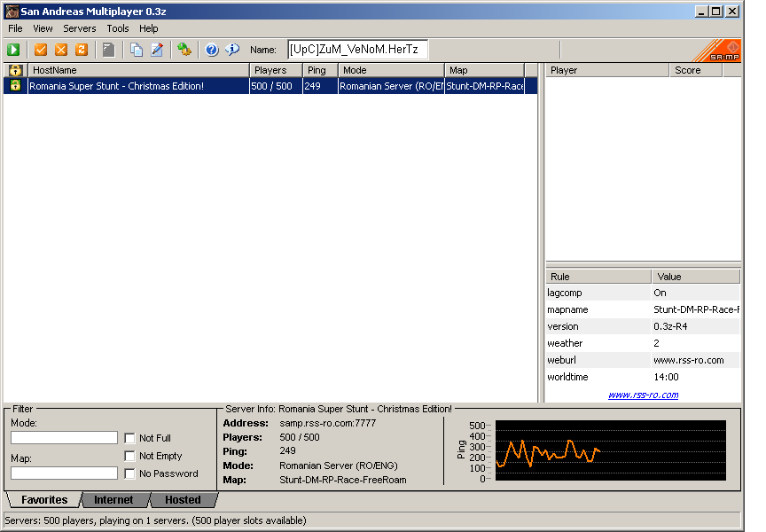Toggle the No Password filter checkbox

(129, 473)
